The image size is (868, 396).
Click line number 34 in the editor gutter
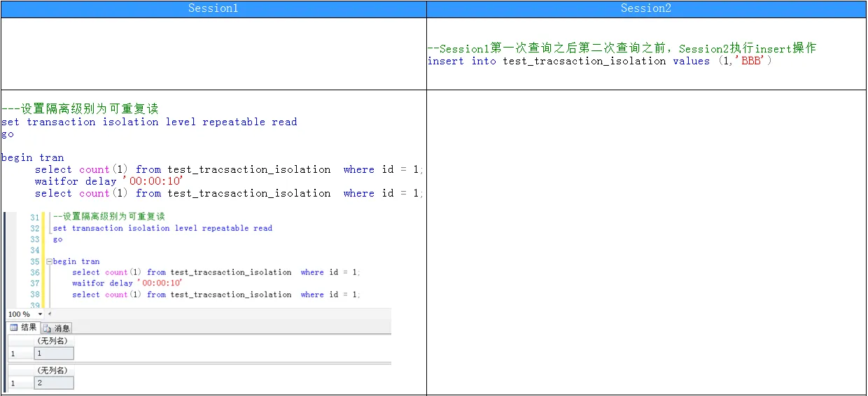(35, 250)
